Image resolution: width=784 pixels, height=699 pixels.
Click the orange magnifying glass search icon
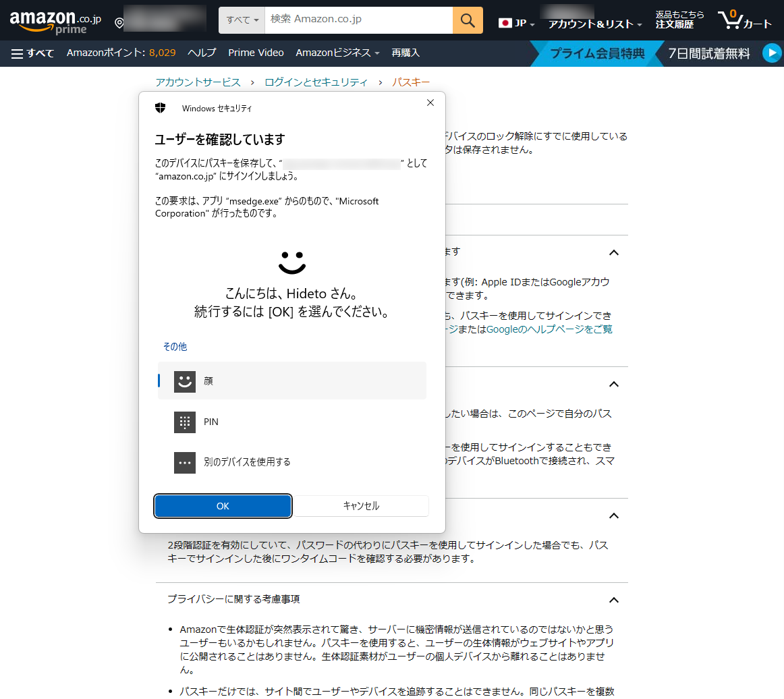468,20
